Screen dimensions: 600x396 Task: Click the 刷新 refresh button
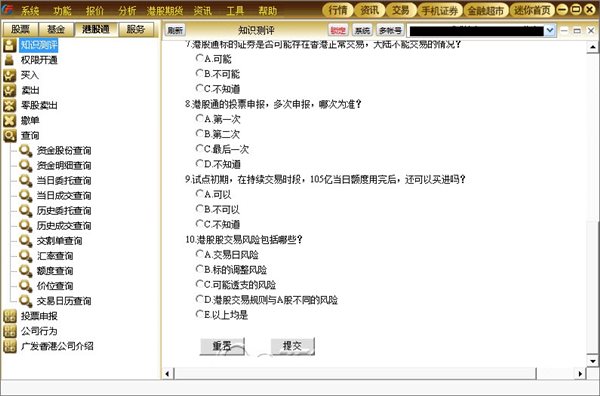(175, 30)
